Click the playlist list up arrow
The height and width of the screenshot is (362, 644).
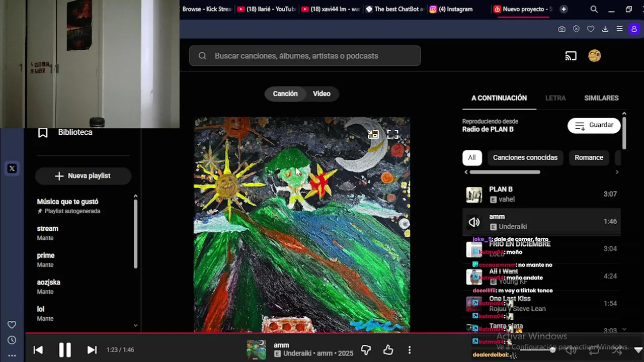point(135,197)
